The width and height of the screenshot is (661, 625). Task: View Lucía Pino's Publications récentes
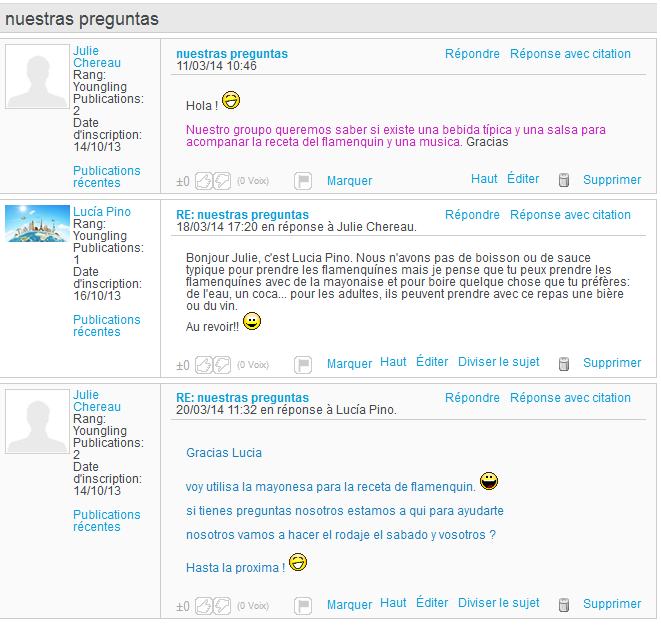pyautogui.click(x=107, y=326)
